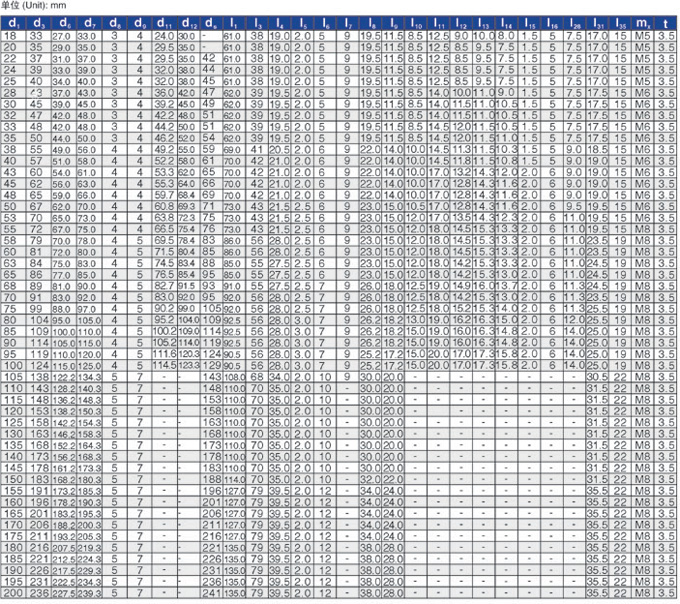Screen dimensions: 680x604
Task: Click the M8 value in the d1=200 row
Action: click(x=642, y=594)
